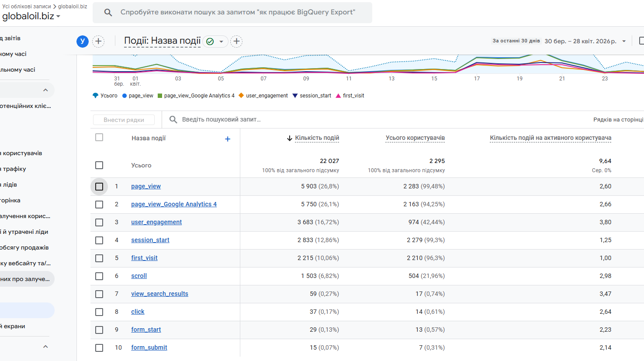Click the table search magnifier icon
The image size is (644, 361).
[173, 120]
